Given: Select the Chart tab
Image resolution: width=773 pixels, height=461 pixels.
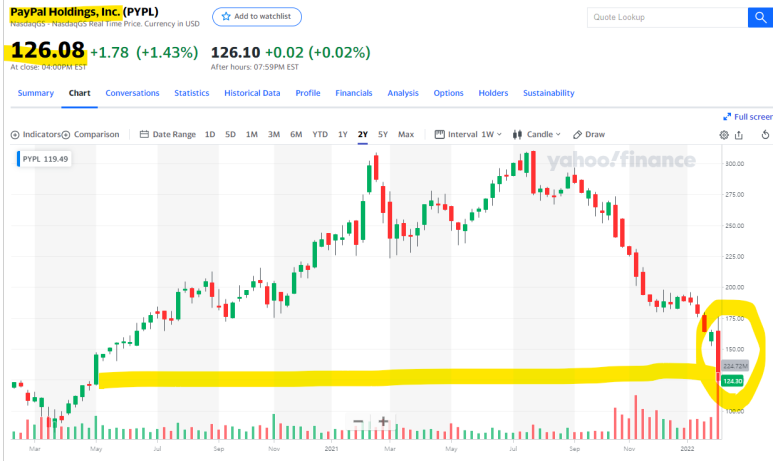Looking at the screenshot, I should pyautogui.click(x=79, y=93).
